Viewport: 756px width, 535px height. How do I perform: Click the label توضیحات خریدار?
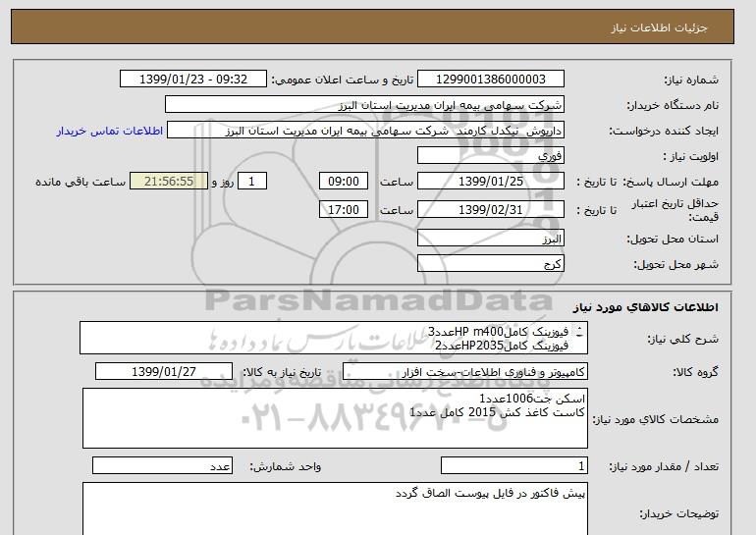pyautogui.click(x=678, y=513)
